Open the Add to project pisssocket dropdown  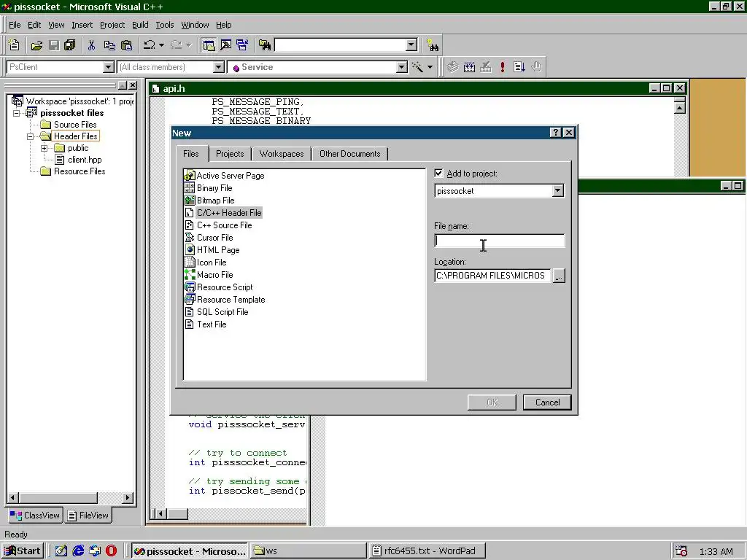(x=558, y=191)
